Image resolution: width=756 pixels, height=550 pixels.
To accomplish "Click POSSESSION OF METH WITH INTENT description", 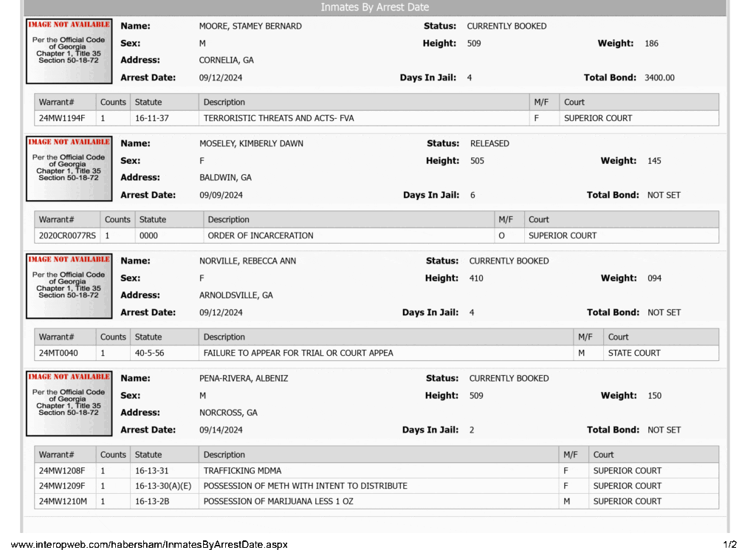I will pos(305,486).
